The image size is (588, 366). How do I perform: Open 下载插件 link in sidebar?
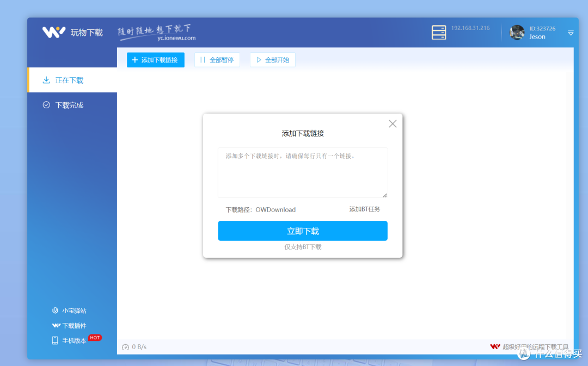click(74, 326)
